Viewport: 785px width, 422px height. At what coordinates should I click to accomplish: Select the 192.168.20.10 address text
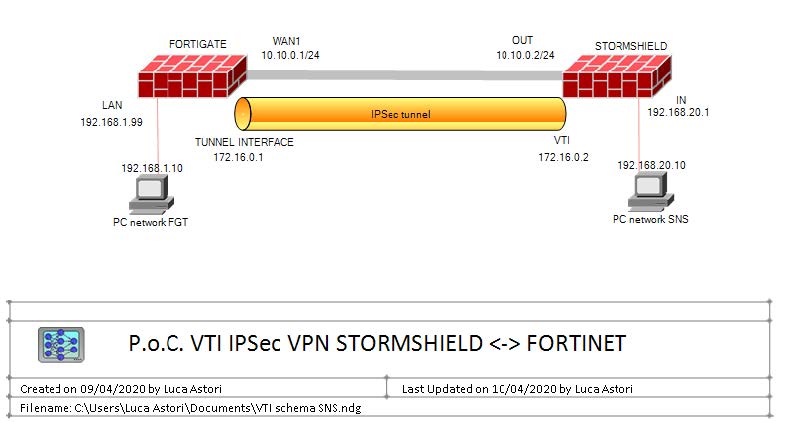(x=651, y=165)
